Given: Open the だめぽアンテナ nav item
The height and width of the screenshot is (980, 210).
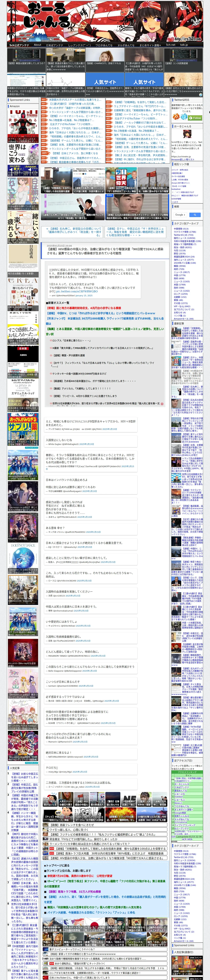Looking at the screenshot, I should [x=54, y=45].
